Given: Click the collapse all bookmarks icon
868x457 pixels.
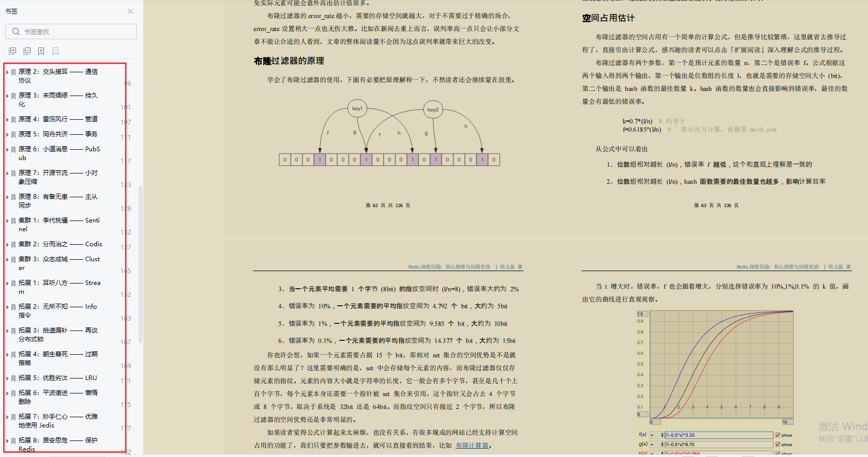Looking at the screenshot, I should (x=27, y=51).
